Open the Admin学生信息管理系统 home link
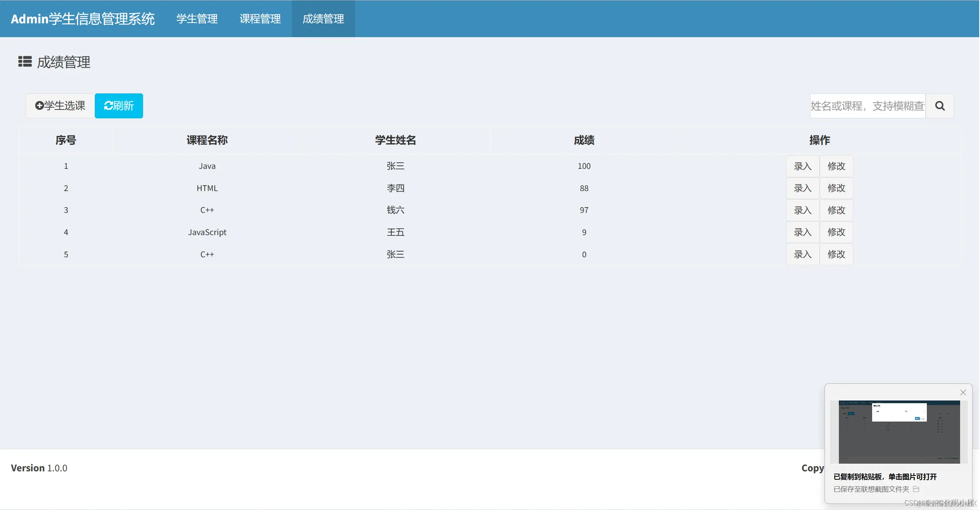This screenshot has width=980, height=510. (82, 18)
